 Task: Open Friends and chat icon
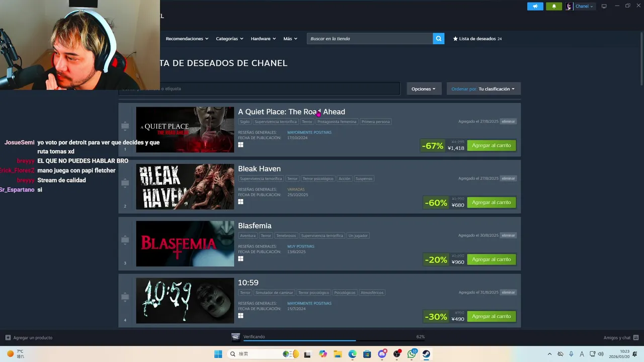636,337
